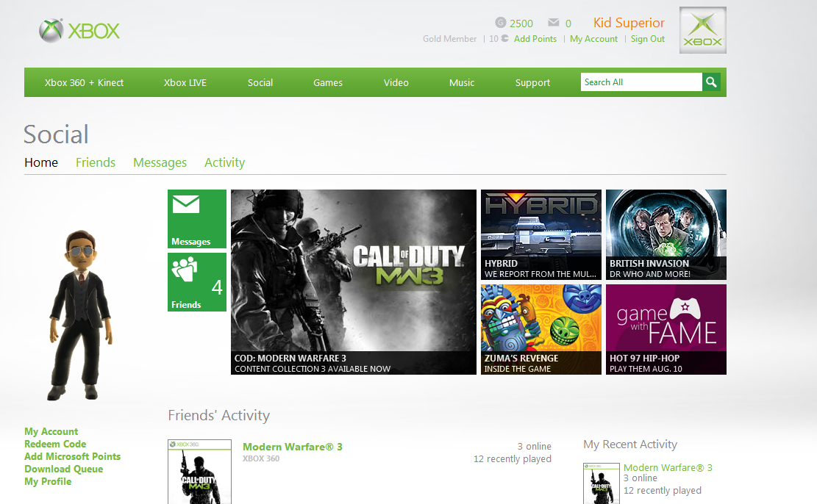817x504 pixels.
Task: Click the avatar figure in suit
Action: (x=80, y=315)
